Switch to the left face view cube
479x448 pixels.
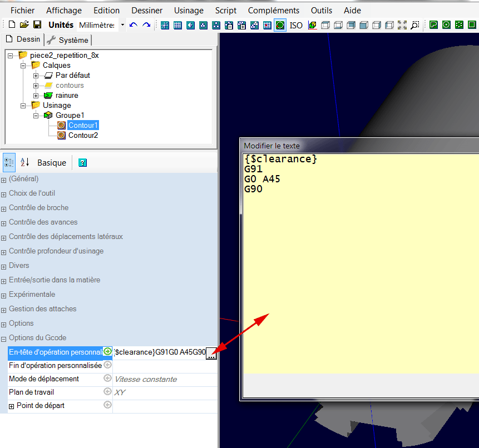(x=389, y=25)
